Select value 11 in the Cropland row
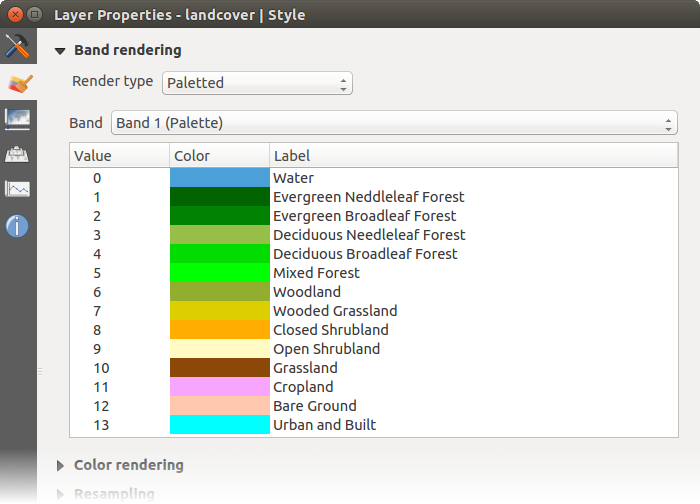Viewport: 700px width, 504px height. (x=96, y=387)
